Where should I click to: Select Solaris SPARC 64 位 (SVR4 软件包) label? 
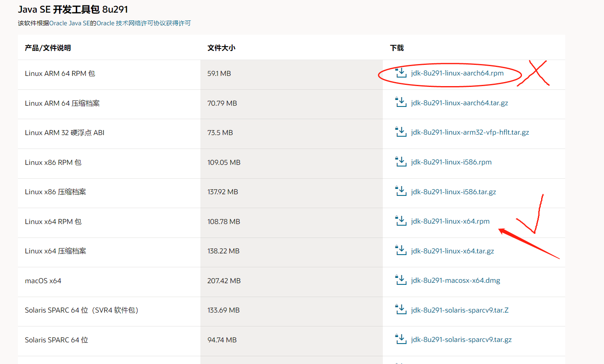(82, 310)
